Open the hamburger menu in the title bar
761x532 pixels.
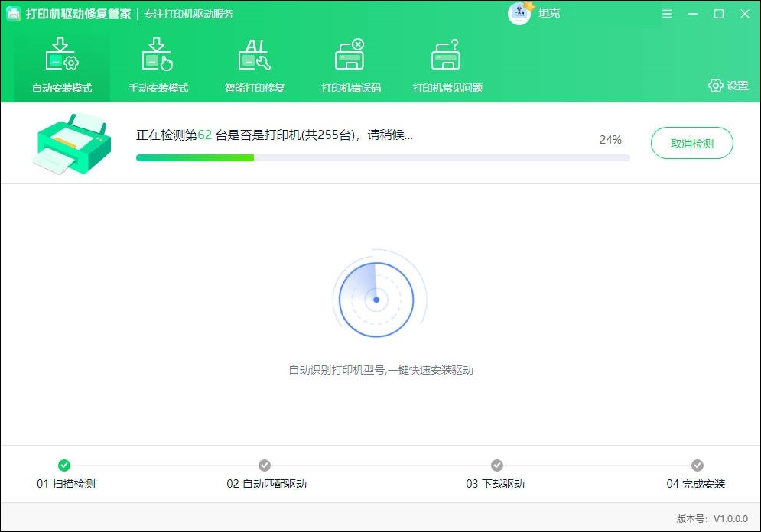click(667, 14)
